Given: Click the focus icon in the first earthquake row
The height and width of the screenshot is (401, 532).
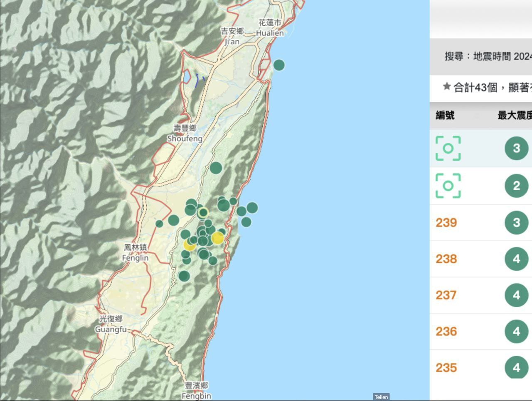Looking at the screenshot, I should coord(448,148).
